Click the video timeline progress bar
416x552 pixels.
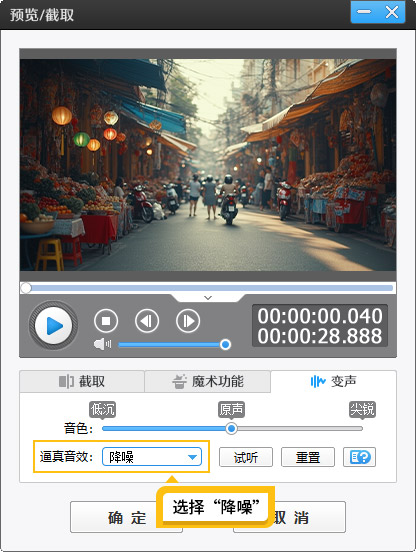click(208, 288)
